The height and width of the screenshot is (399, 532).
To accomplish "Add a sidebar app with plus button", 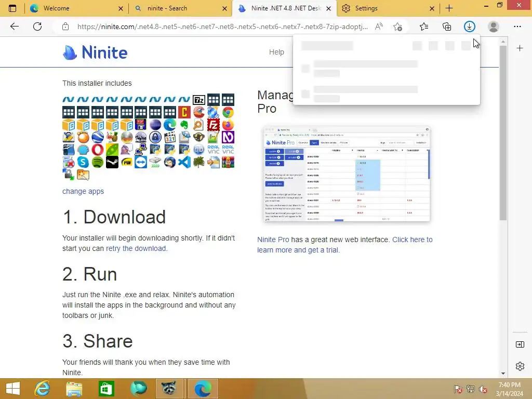I will click(x=520, y=48).
